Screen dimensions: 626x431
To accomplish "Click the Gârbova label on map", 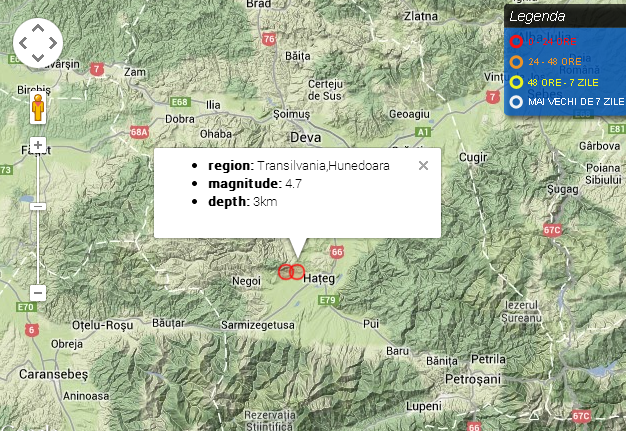I will [x=600, y=146].
